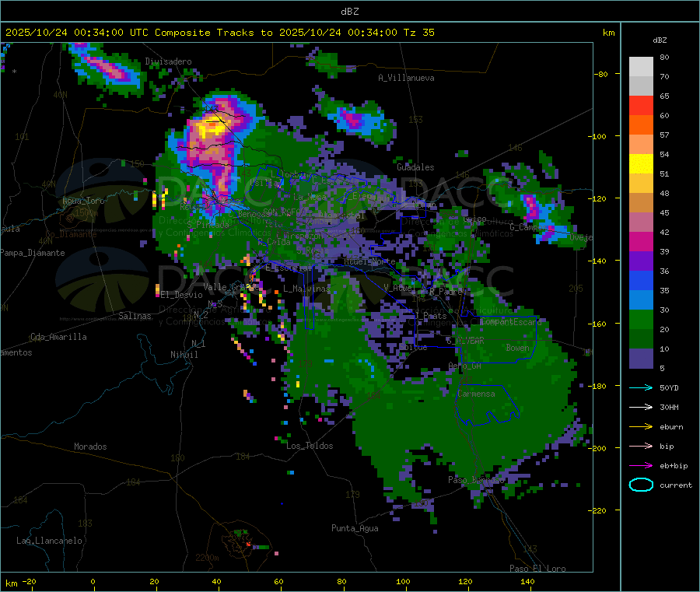Pick the light gray 70-80 dBZ swatch

coord(641,67)
